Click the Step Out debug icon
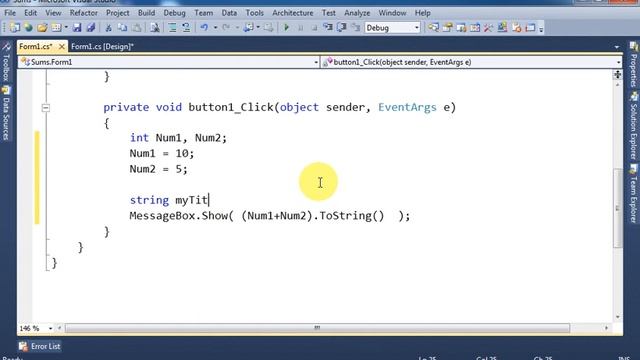Screen dimensions: 640x360 pos(356,28)
